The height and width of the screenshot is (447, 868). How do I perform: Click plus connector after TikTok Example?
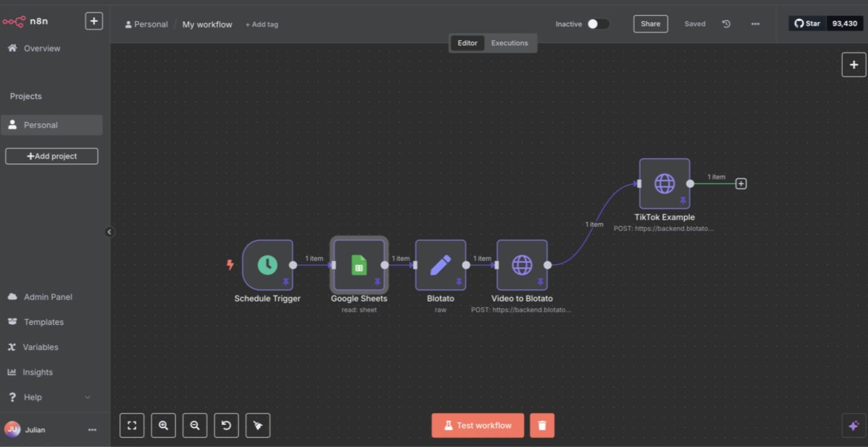741,184
